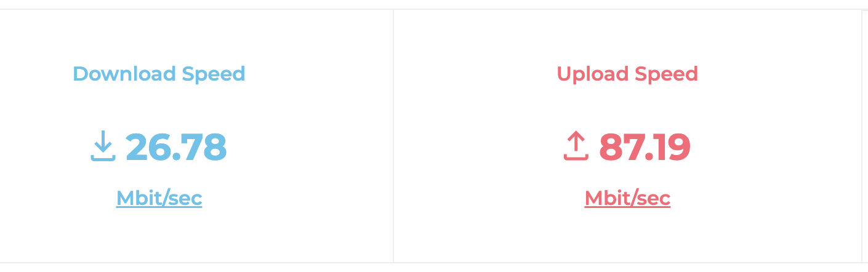Click the tray base of the download icon

(x=103, y=158)
